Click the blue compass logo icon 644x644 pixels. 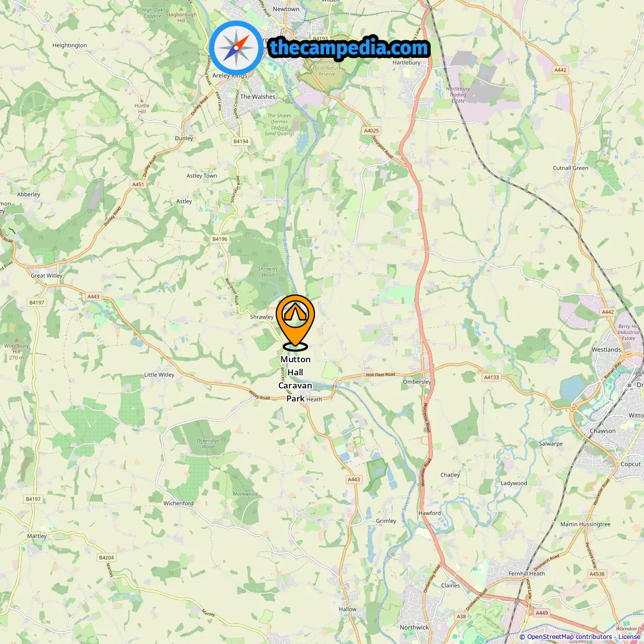pyautogui.click(x=236, y=48)
